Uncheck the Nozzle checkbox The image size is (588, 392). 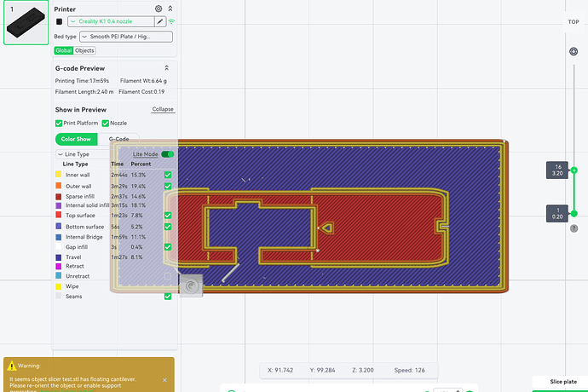click(x=105, y=124)
